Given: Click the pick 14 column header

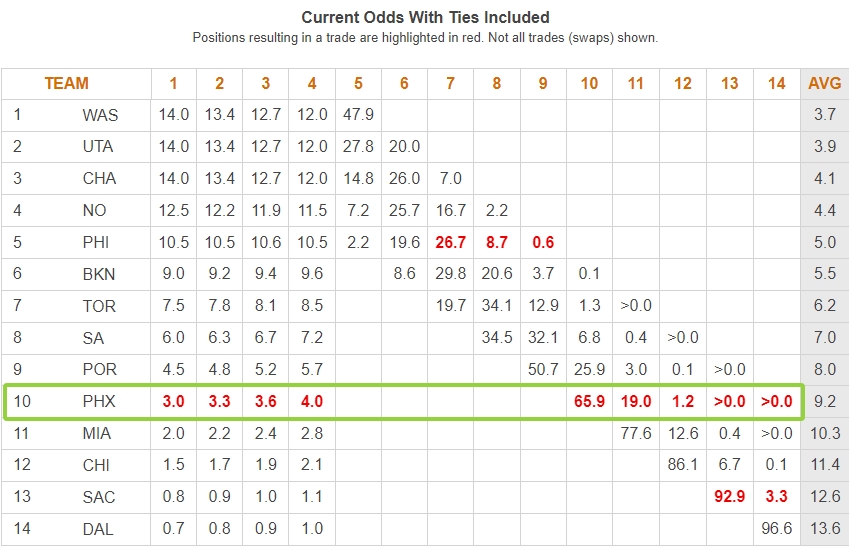Looking at the screenshot, I should tap(776, 84).
